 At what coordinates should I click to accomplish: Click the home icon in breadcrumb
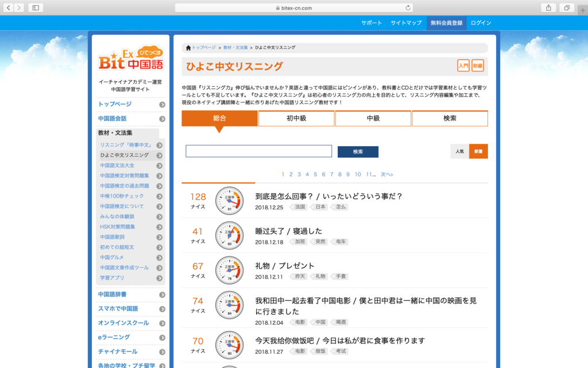pyautogui.click(x=188, y=48)
